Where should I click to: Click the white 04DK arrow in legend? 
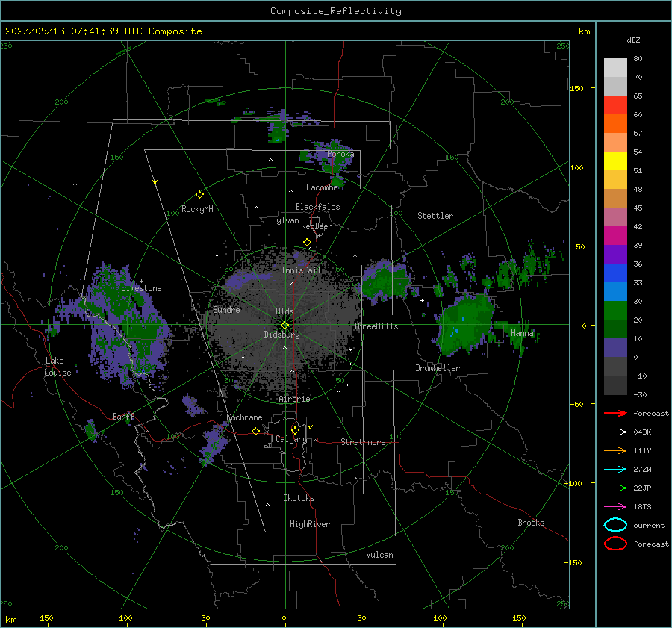pos(615,432)
